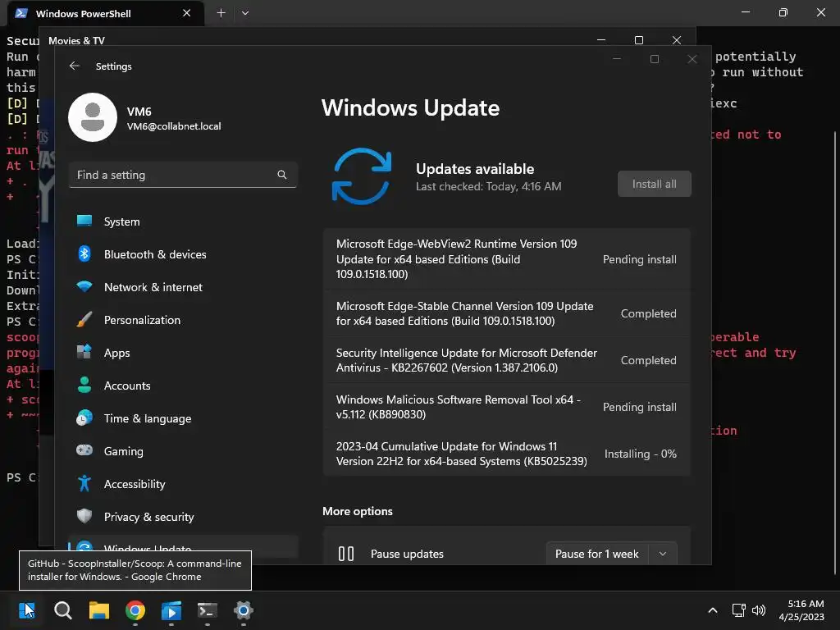The image size is (840, 630).
Task: Click the VM6@collabnet.local account email
Action: (174, 126)
